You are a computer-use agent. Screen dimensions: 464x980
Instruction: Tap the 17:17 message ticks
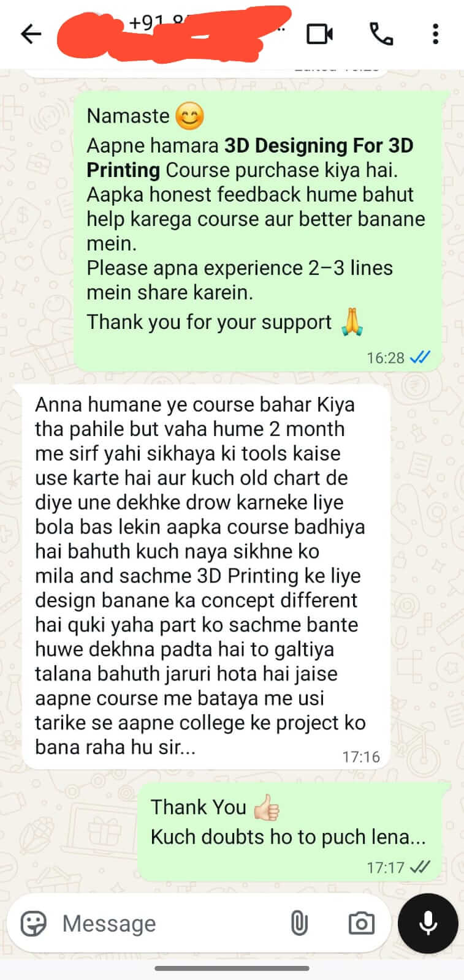(x=420, y=867)
